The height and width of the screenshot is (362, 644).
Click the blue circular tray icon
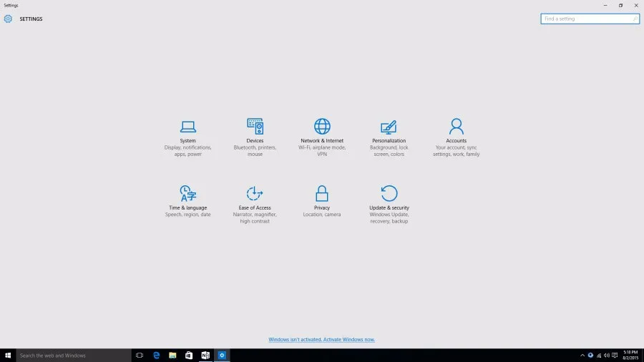point(590,356)
